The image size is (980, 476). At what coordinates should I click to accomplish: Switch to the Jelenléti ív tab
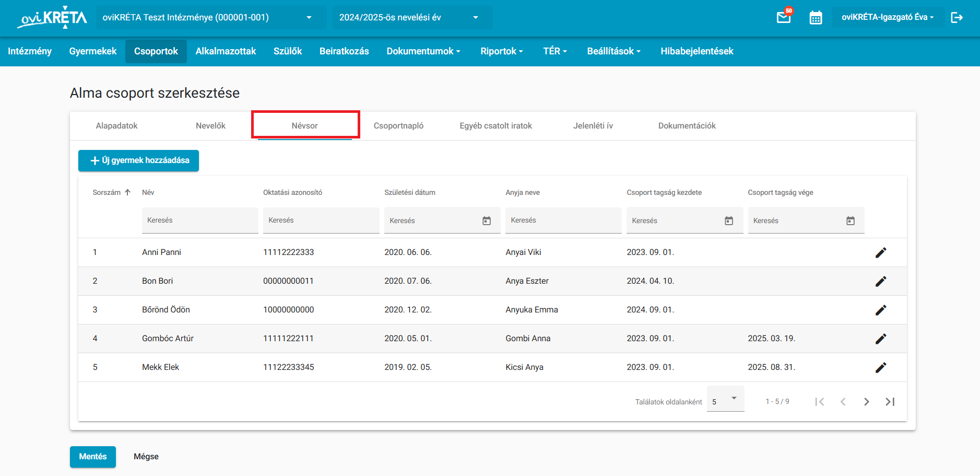[x=593, y=126]
